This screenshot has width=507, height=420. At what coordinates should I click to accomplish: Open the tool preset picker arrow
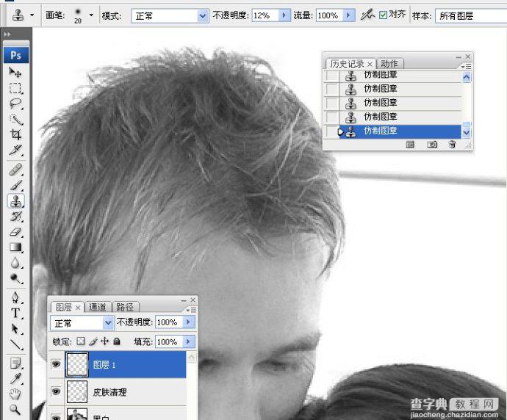pos(32,15)
